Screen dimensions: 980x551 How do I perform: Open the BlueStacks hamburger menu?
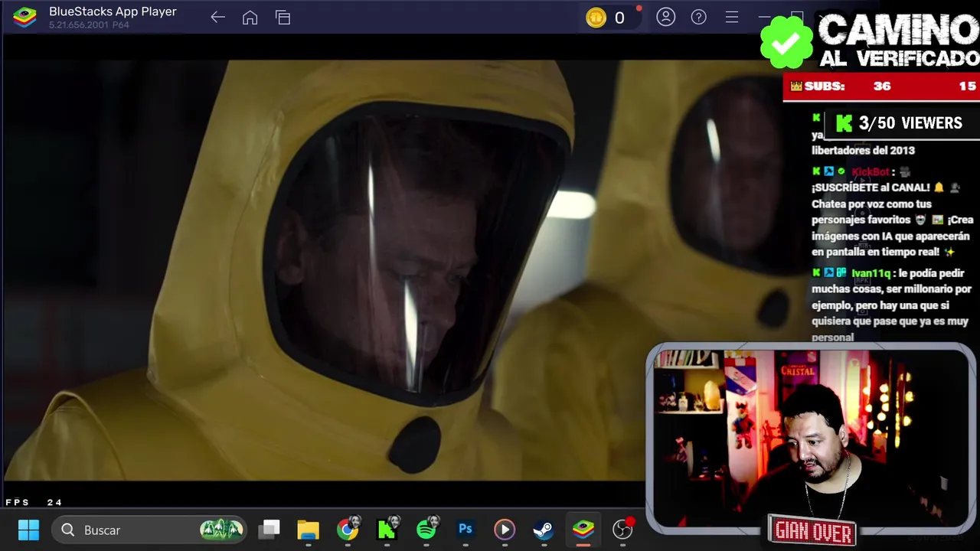[x=732, y=17]
